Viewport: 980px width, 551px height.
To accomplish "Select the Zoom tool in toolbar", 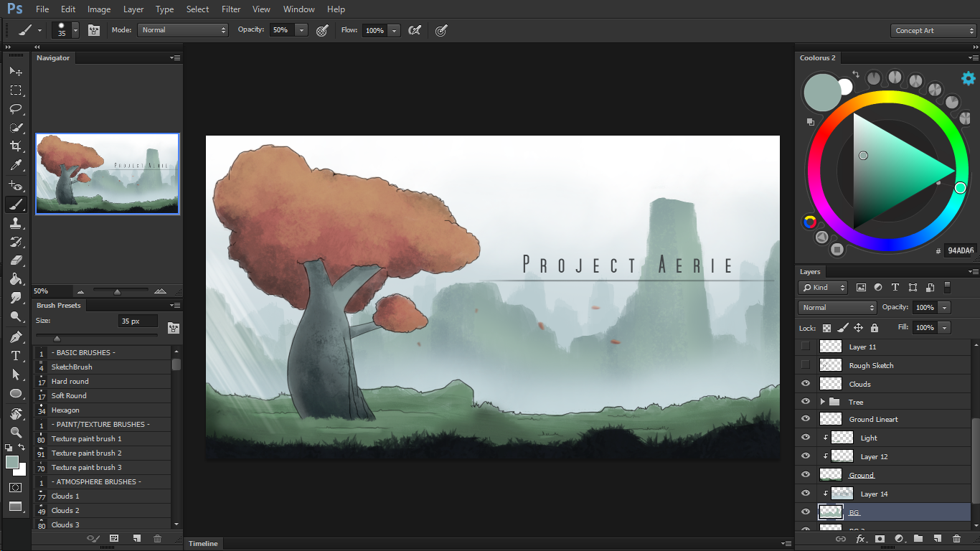I will click(16, 432).
